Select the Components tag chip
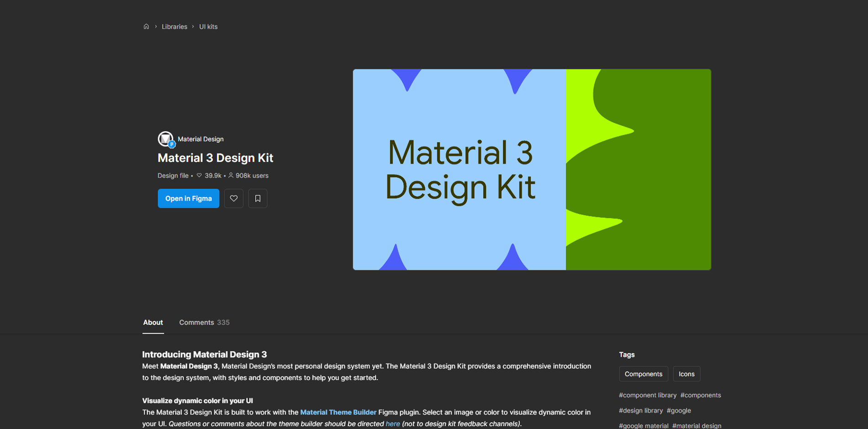Viewport: 868px width, 429px height. [643, 374]
